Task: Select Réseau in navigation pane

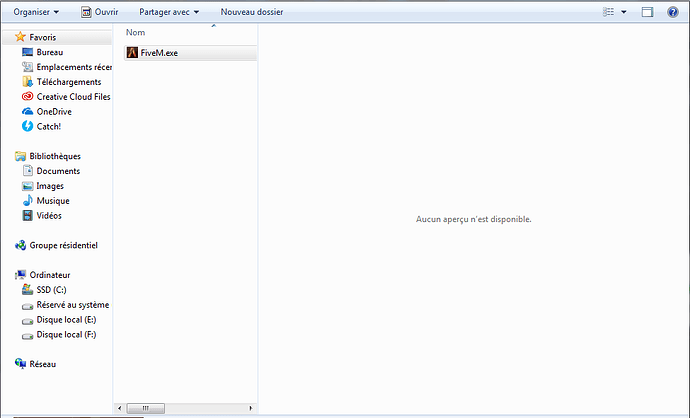Action: (43, 364)
